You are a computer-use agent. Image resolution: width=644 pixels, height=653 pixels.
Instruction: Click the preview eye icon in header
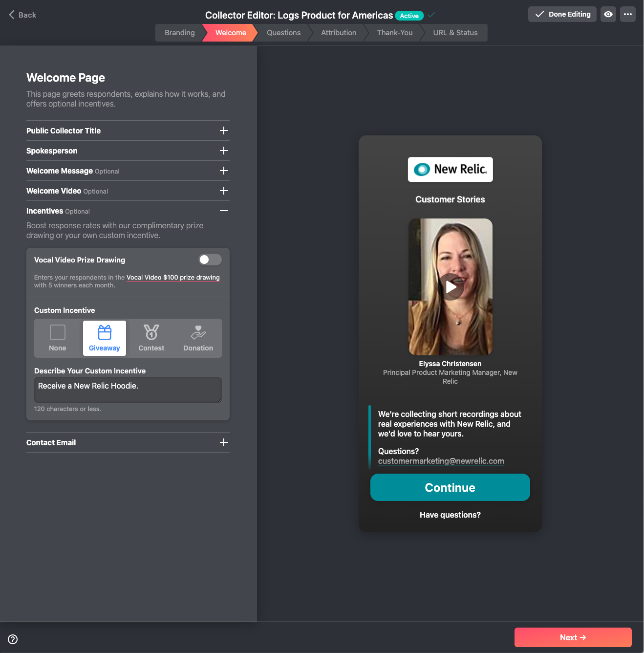[608, 14]
